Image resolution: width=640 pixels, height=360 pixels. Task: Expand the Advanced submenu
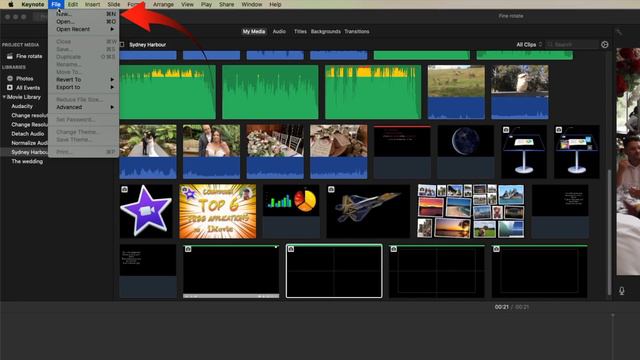(83, 107)
